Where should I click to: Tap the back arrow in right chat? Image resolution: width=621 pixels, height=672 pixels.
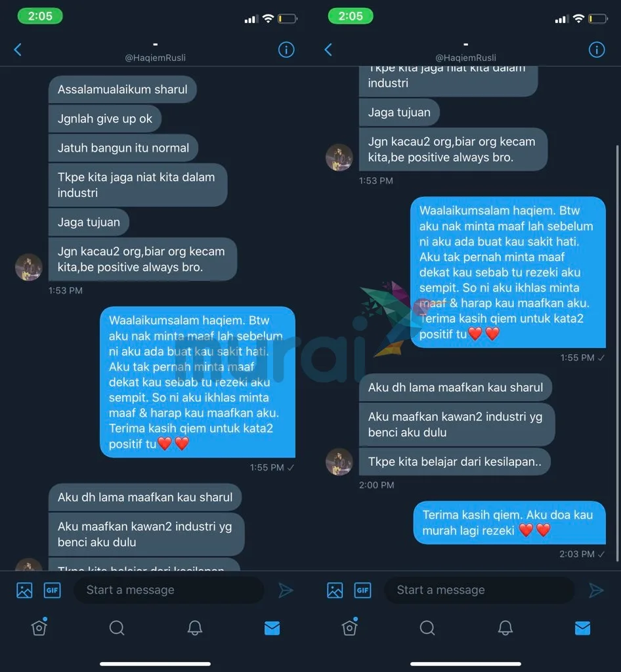tap(328, 50)
